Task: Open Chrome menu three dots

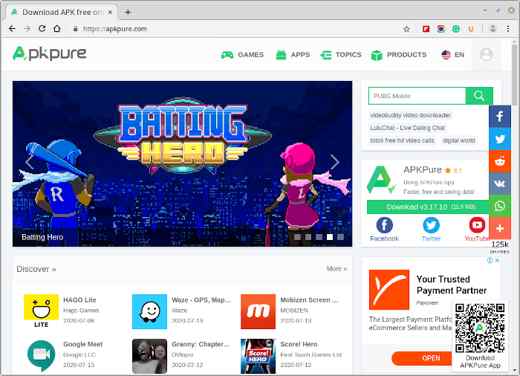Action: tap(508, 29)
